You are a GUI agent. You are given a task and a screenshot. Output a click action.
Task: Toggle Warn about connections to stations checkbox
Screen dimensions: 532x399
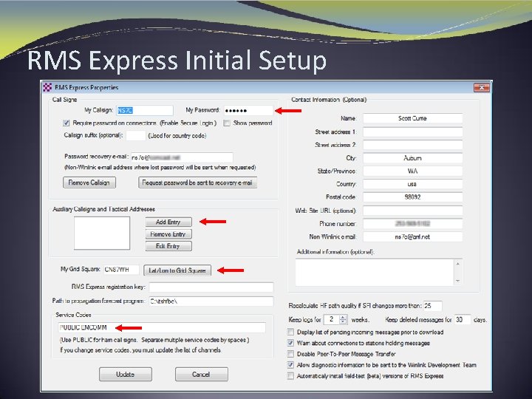click(x=290, y=343)
